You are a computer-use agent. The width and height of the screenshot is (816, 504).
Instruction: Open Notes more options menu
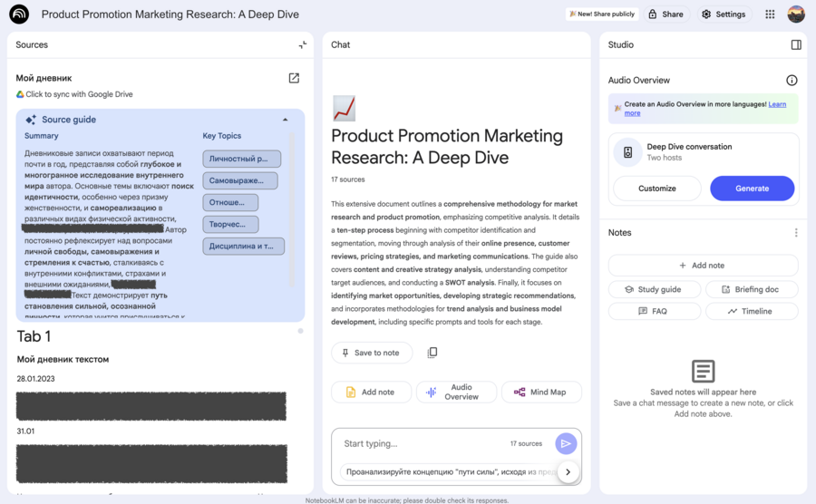(x=796, y=233)
